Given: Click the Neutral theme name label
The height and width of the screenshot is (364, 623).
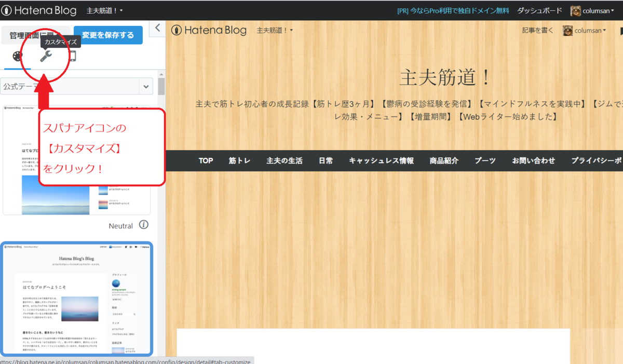Looking at the screenshot, I should pos(121,226).
